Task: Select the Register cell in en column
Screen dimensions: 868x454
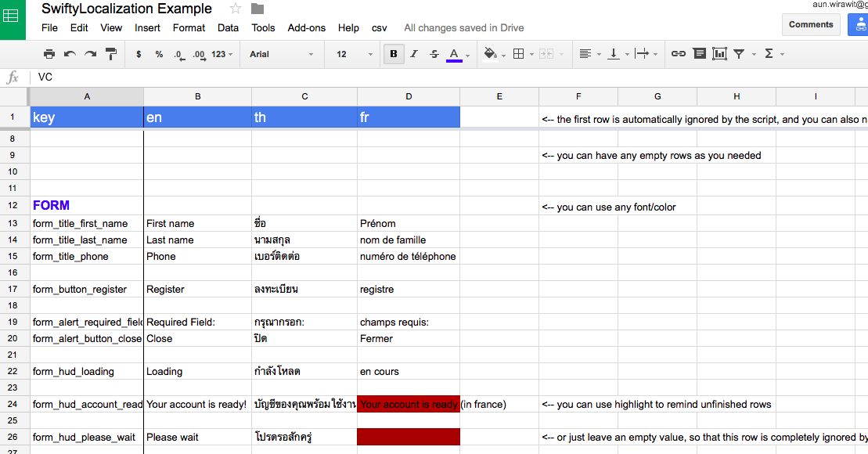Action: [197, 289]
